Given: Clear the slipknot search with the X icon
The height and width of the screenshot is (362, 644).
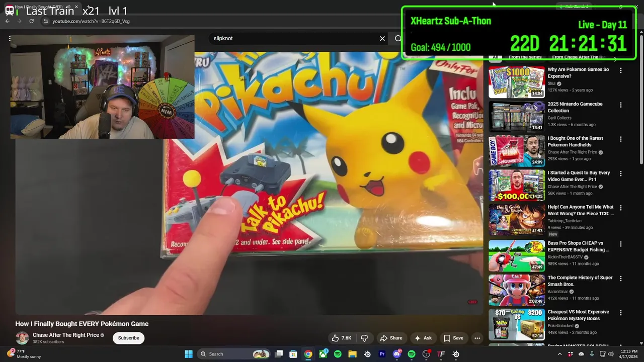Looking at the screenshot, I should [x=382, y=38].
